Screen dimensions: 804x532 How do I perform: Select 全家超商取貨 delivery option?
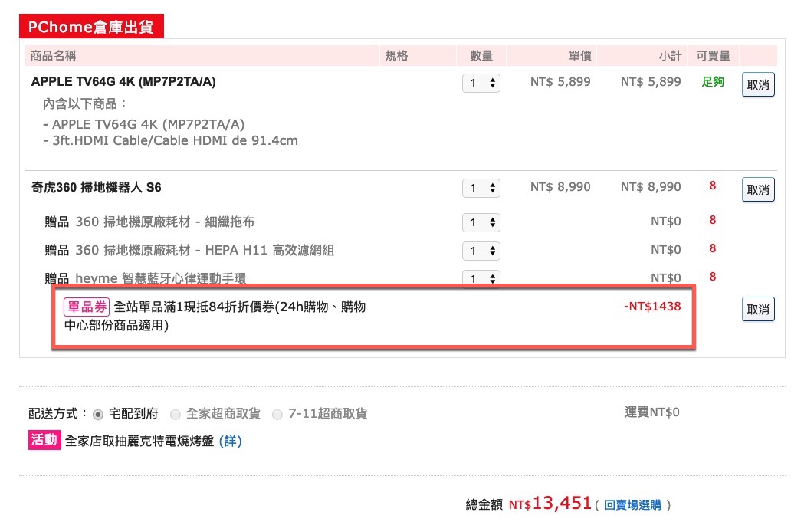(176, 414)
